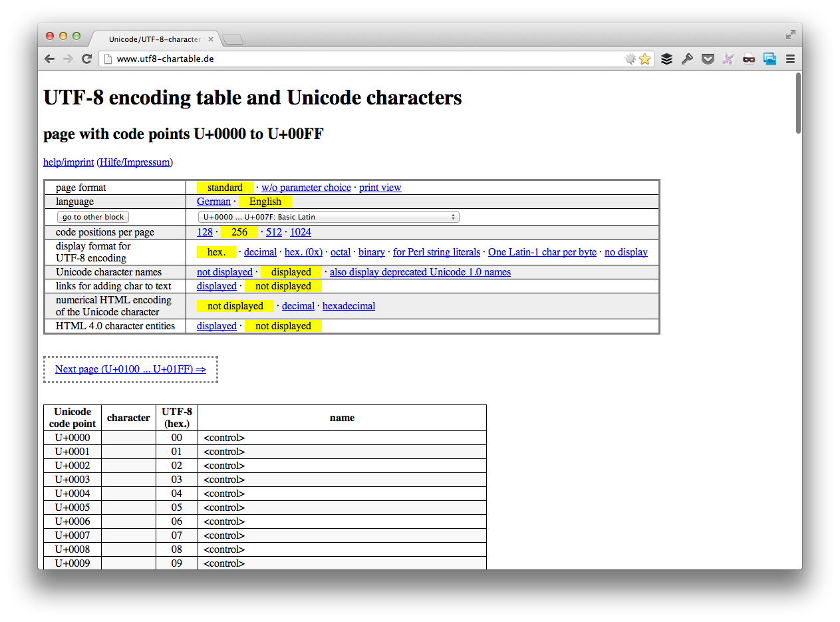Select the Unicode/UTF-8 character browser tab
Screen dimensions: 840x622
click(x=154, y=39)
